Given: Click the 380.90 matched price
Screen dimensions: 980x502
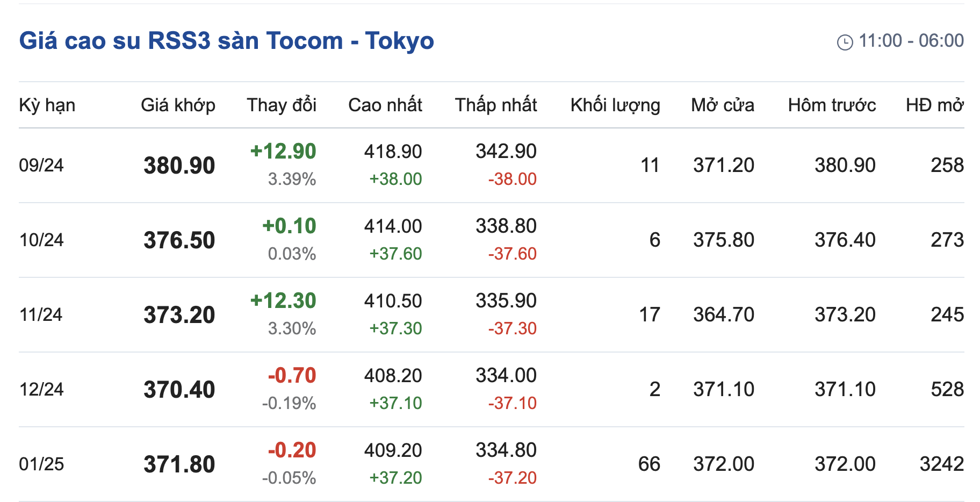Looking at the screenshot, I should coord(179,166).
